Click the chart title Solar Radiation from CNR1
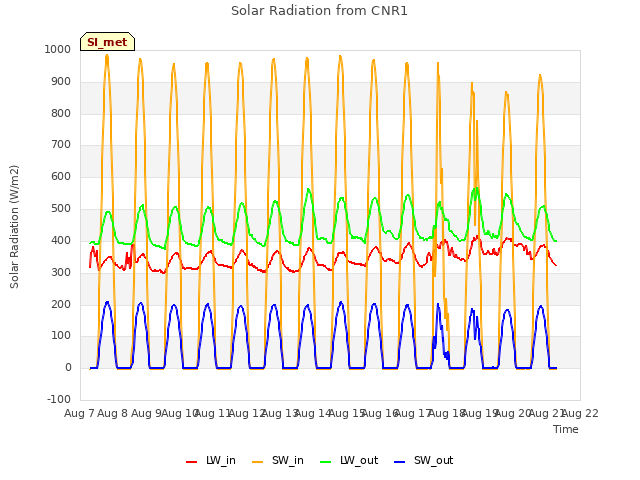 pyautogui.click(x=319, y=11)
